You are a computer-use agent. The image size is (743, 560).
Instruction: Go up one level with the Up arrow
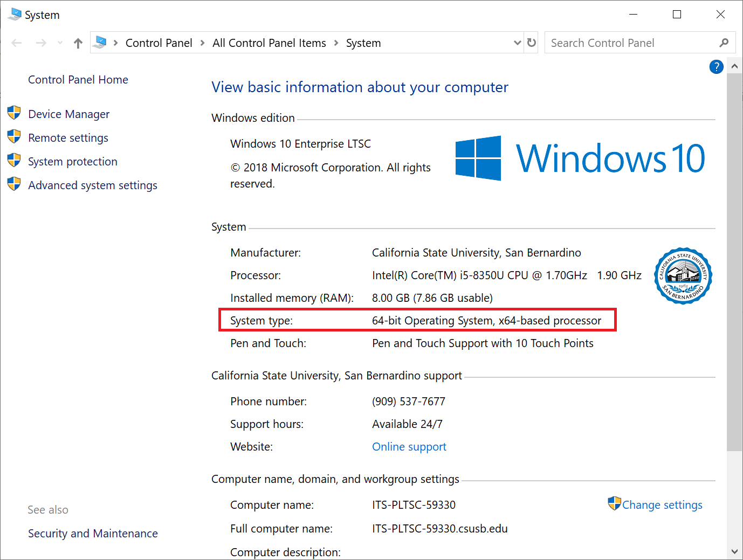[x=78, y=43]
